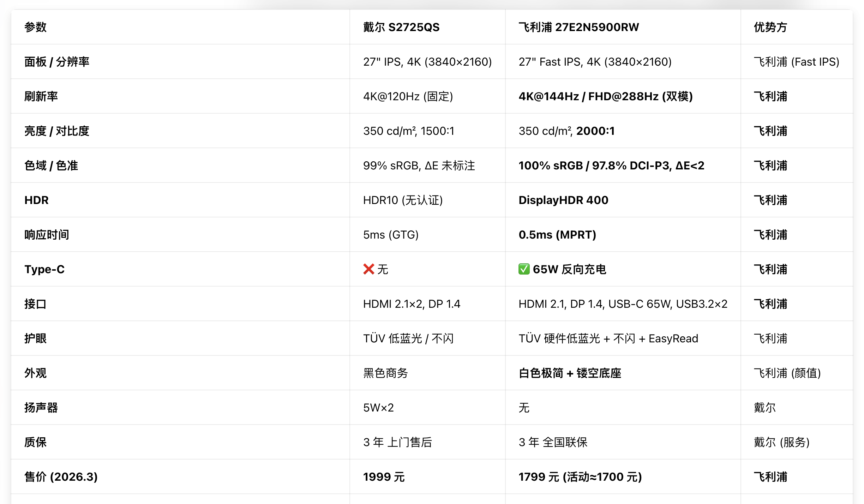Select the 3 年 上门售后 warranty cell
The image size is (864, 504).
(x=397, y=442)
